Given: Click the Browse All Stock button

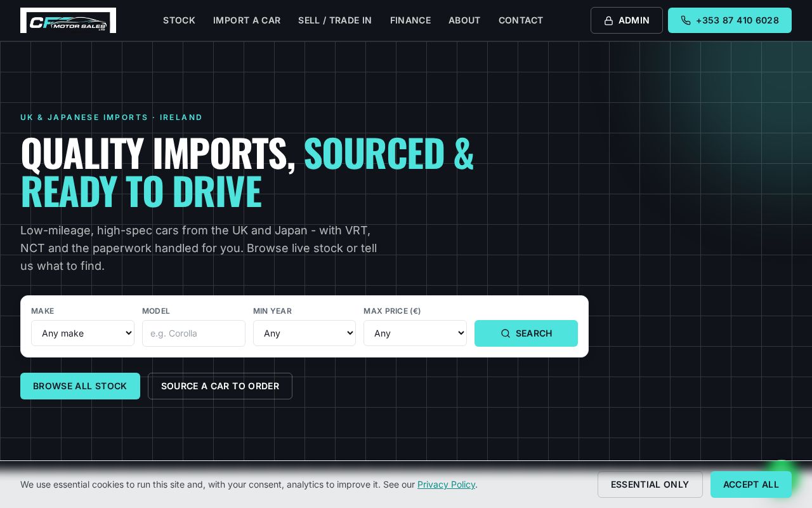Looking at the screenshot, I should click(x=80, y=386).
